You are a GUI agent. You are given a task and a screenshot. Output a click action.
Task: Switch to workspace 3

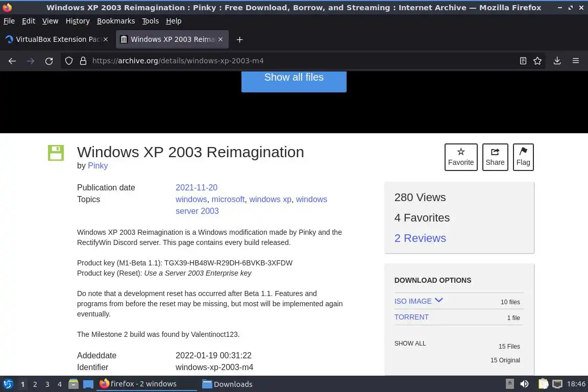click(x=47, y=384)
